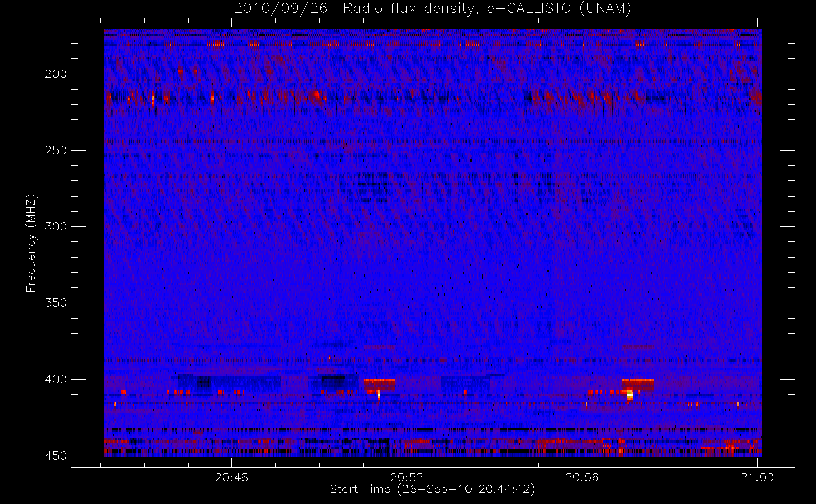Select the 400 frequency tick label

click(x=55, y=380)
